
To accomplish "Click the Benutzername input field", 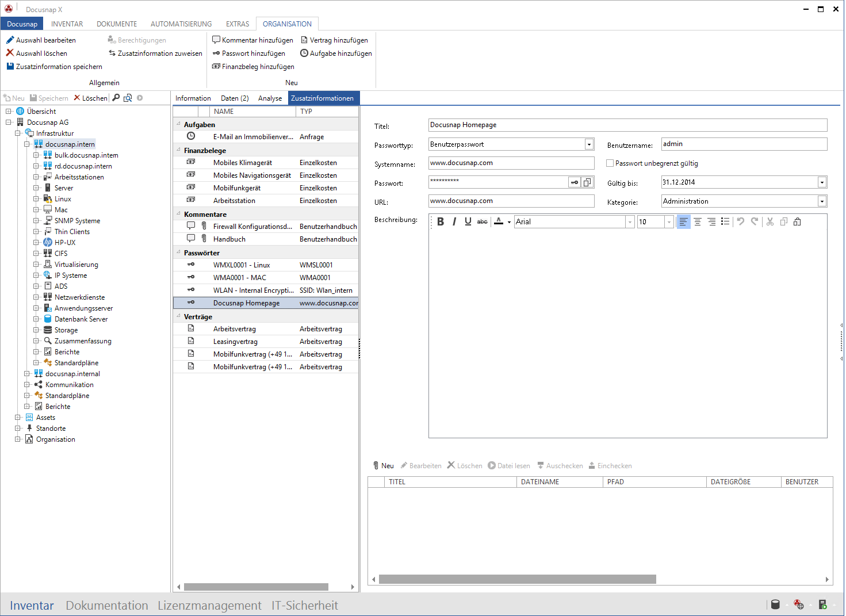I will pos(744,144).
